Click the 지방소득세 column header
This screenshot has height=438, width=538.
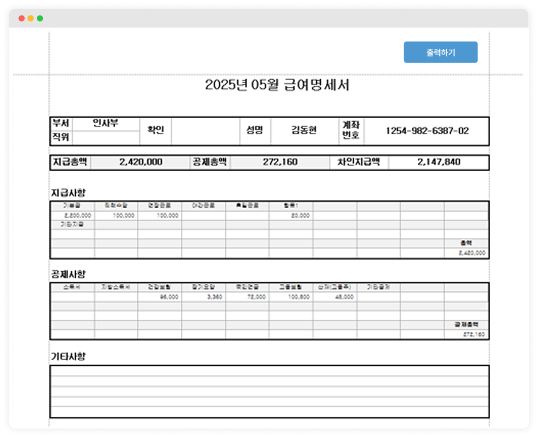coord(116,287)
